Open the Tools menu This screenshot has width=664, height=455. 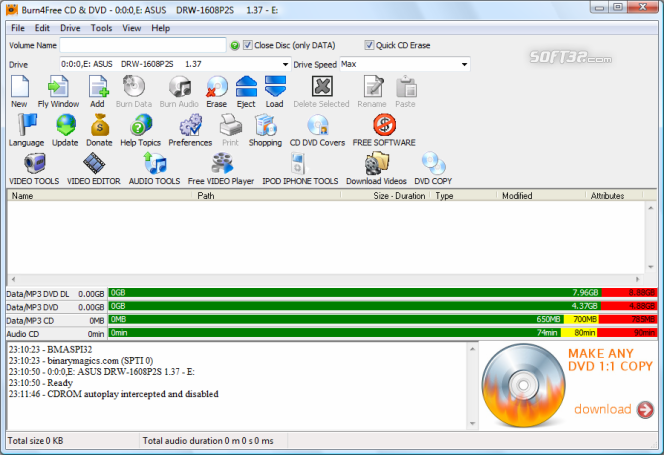(101, 28)
